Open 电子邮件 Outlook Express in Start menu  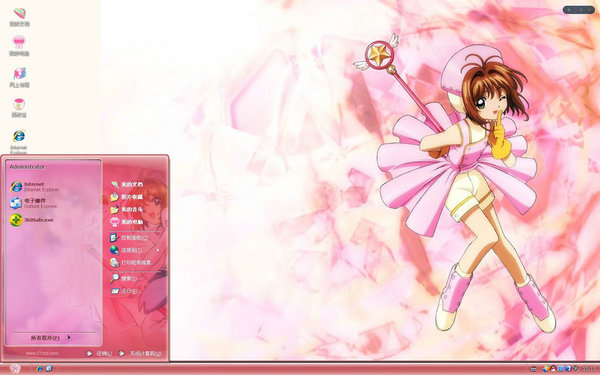(x=34, y=203)
